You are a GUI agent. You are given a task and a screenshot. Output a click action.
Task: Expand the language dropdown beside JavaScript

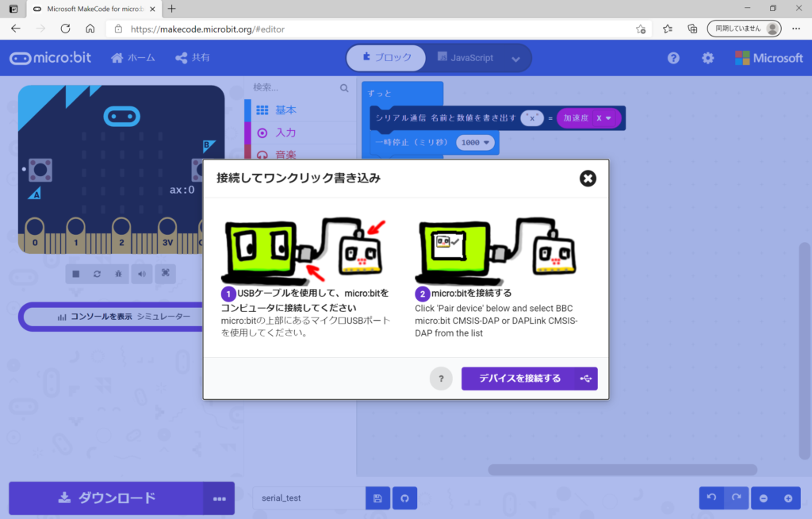tap(516, 59)
